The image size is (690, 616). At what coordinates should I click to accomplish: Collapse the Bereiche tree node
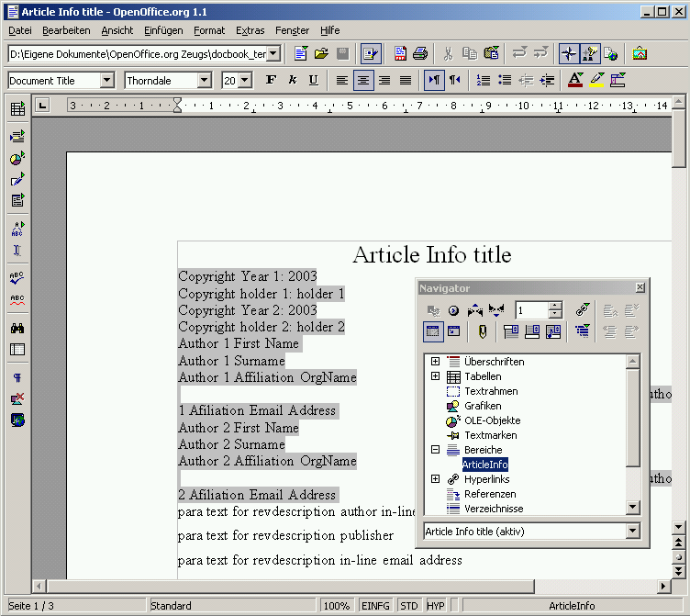pyautogui.click(x=435, y=450)
